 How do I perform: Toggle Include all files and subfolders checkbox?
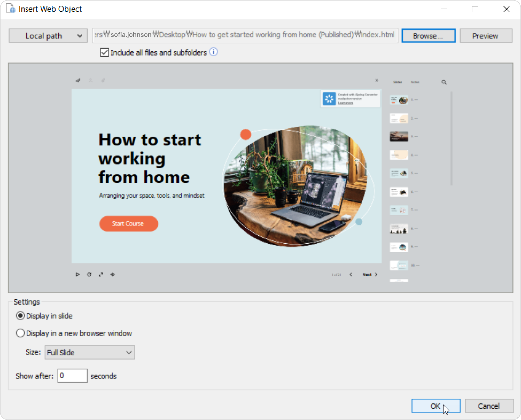(x=104, y=52)
